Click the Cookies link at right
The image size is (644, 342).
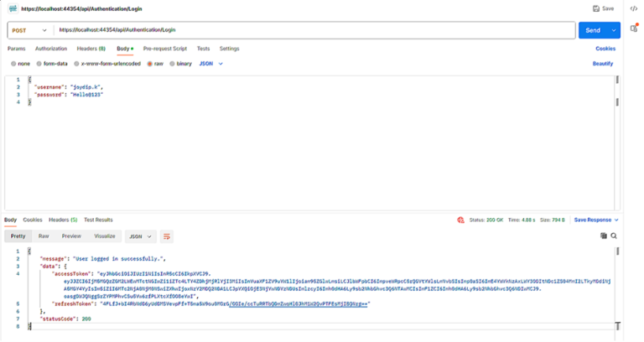[605, 49]
